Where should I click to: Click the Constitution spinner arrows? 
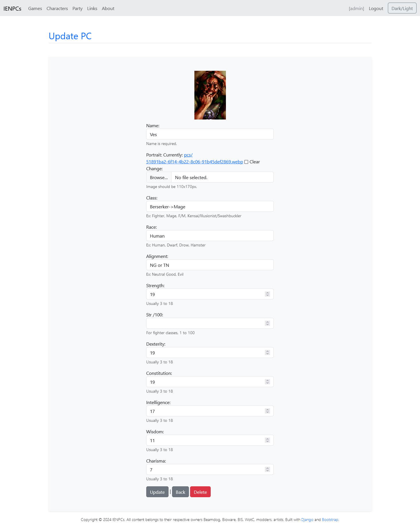coord(267,382)
